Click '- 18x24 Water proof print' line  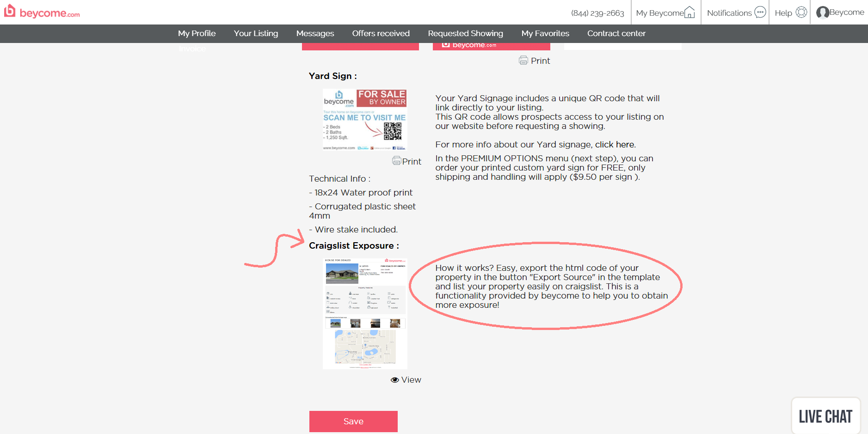pyautogui.click(x=361, y=193)
